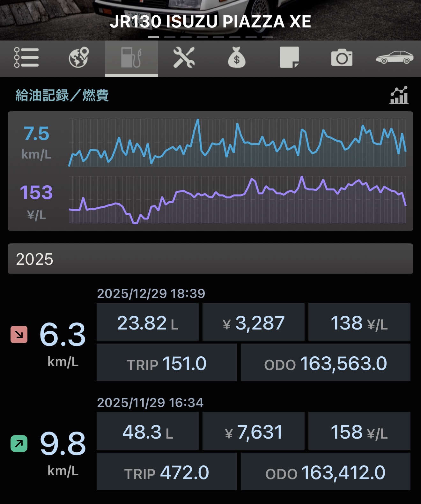Image resolution: width=421 pixels, height=504 pixels.
Task: Open the 2025/11/29 16:34 refuel entry
Action: point(150,403)
